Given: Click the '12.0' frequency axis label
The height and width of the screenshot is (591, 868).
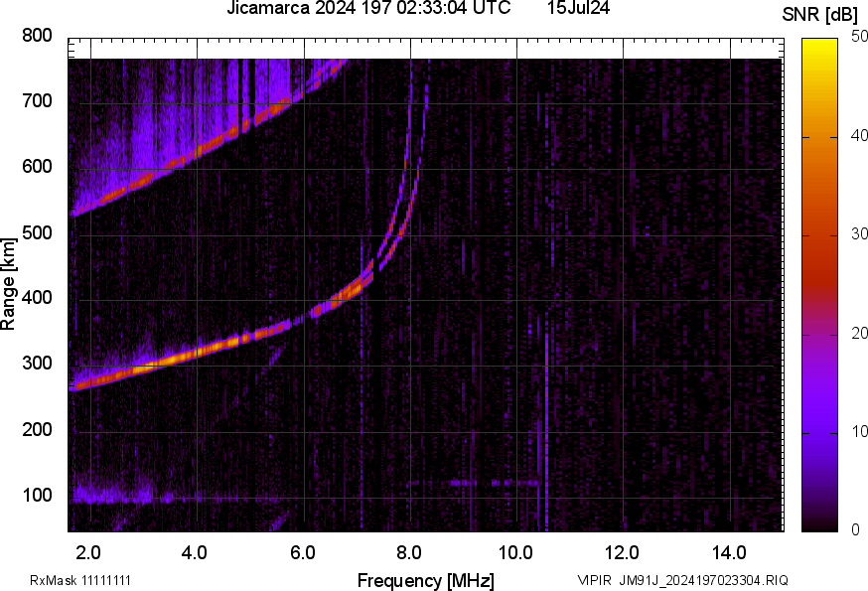Looking at the screenshot, I should [x=622, y=553].
